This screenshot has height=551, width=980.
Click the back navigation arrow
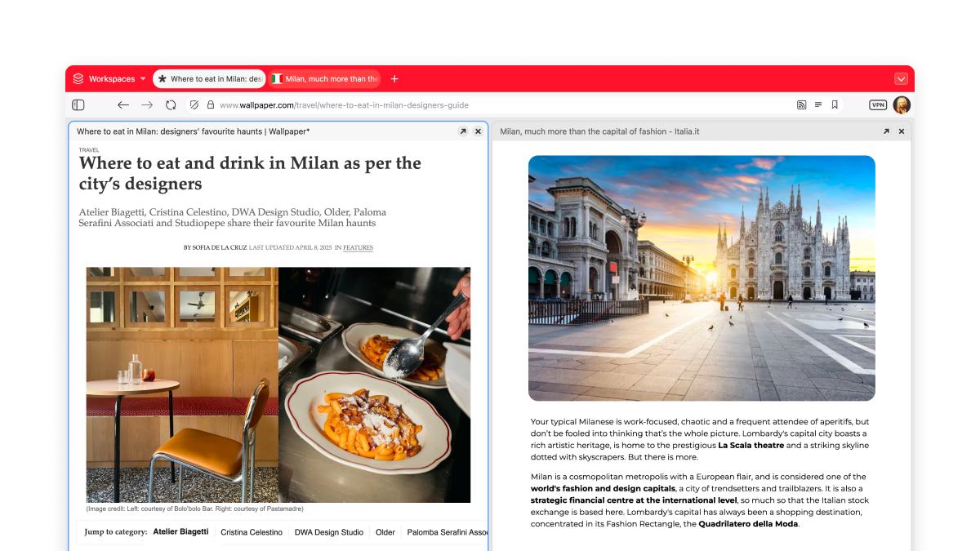click(x=123, y=105)
